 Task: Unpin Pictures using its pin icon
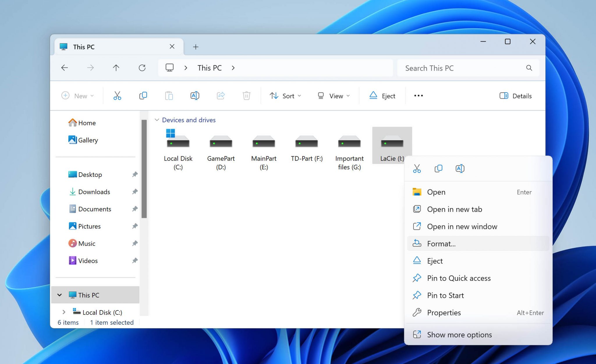pos(135,226)
